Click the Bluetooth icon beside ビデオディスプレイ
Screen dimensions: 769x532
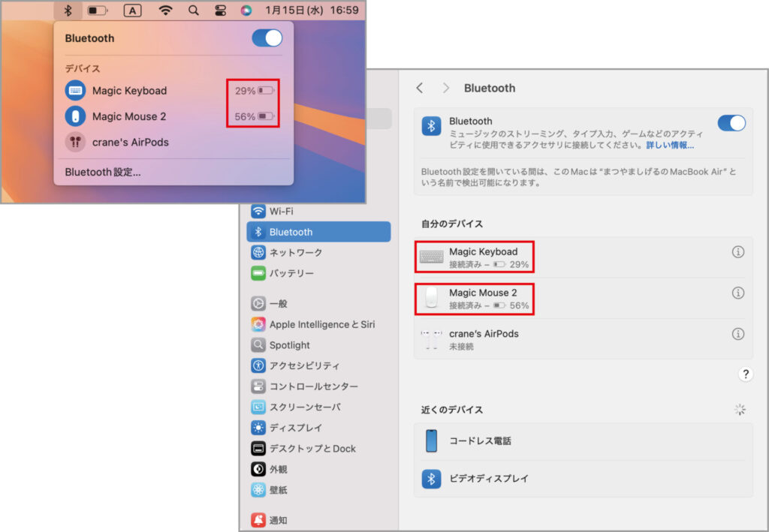pyautogui.click(x=431, y=479)
